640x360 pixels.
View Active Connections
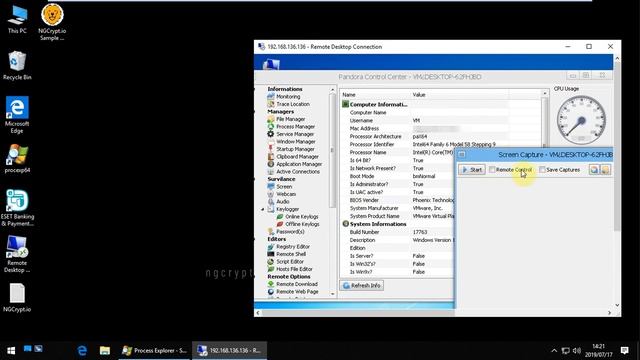pyautogui.click(x=293, y=172)
